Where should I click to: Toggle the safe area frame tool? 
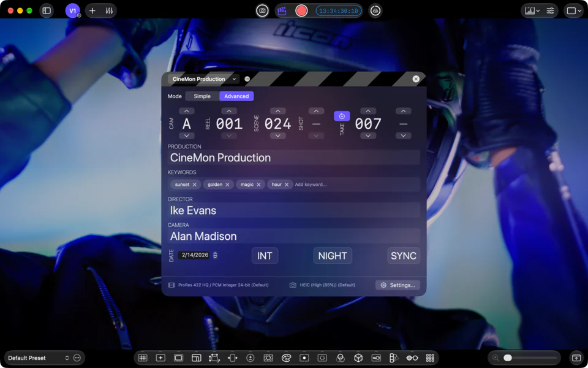178,358
